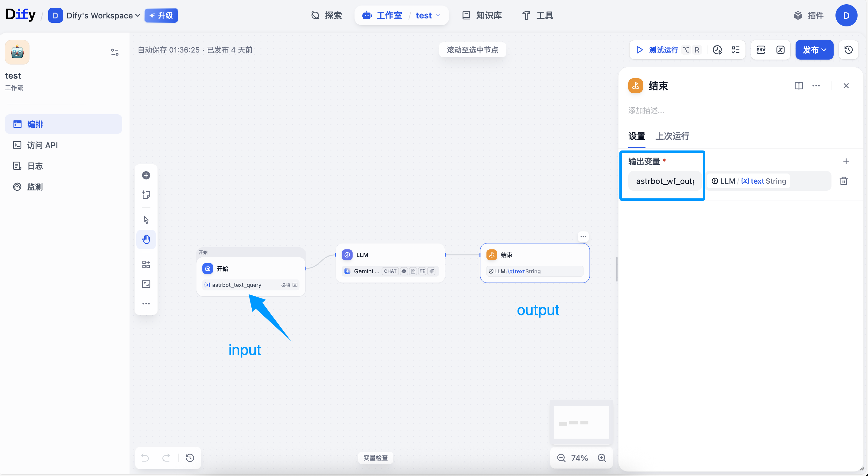Open the ENV environment variables panel

click(x=761, y=50)
